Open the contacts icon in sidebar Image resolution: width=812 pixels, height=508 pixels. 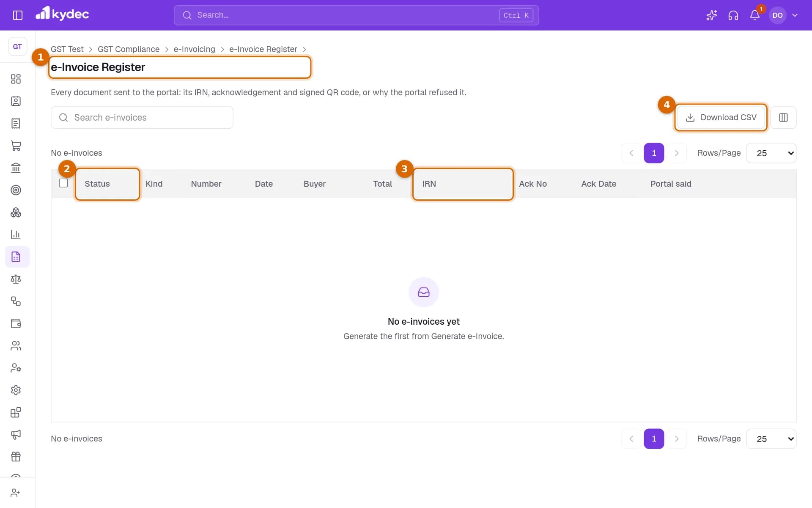click(16, 101)
